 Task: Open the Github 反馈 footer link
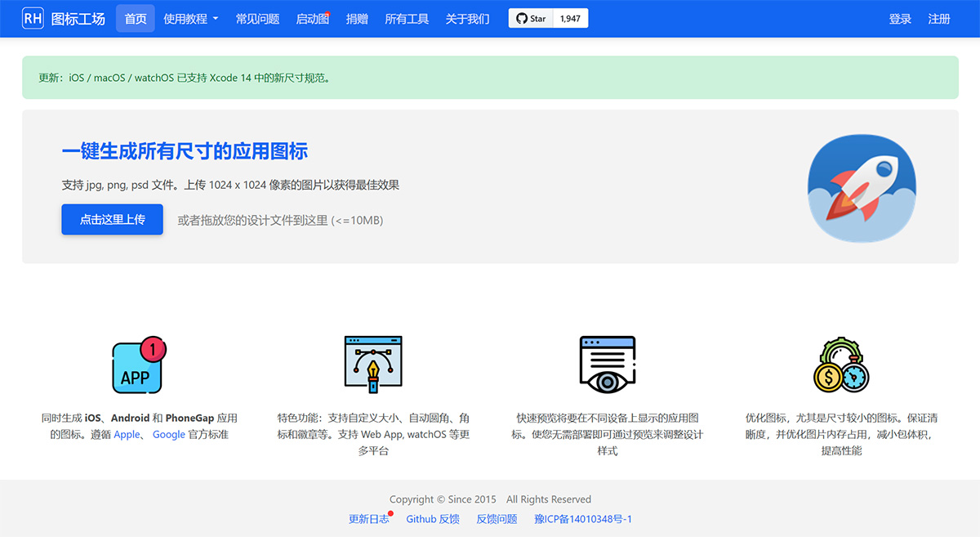[x=433, y=518]
